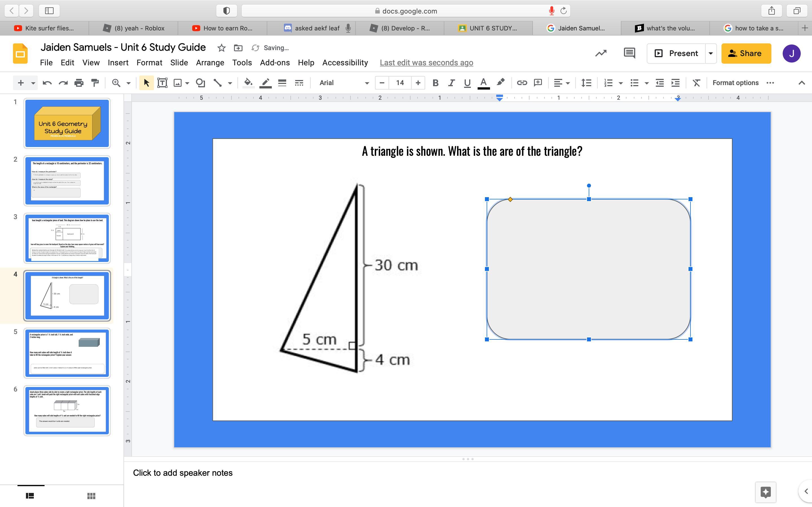The width and height of the screenshot is (812, 507).
Task: Expand the zoom level dropdown arrow
Action: [x=128, y=83]
